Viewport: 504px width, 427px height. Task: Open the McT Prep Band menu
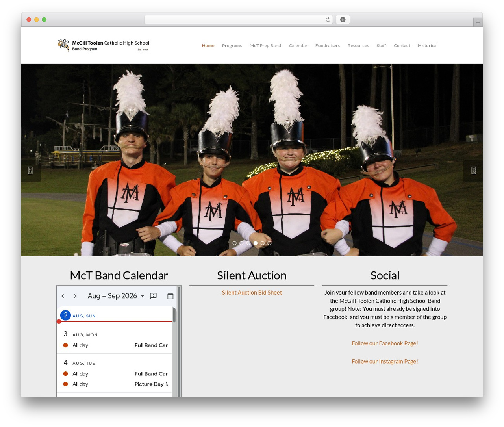coord(265,46)
